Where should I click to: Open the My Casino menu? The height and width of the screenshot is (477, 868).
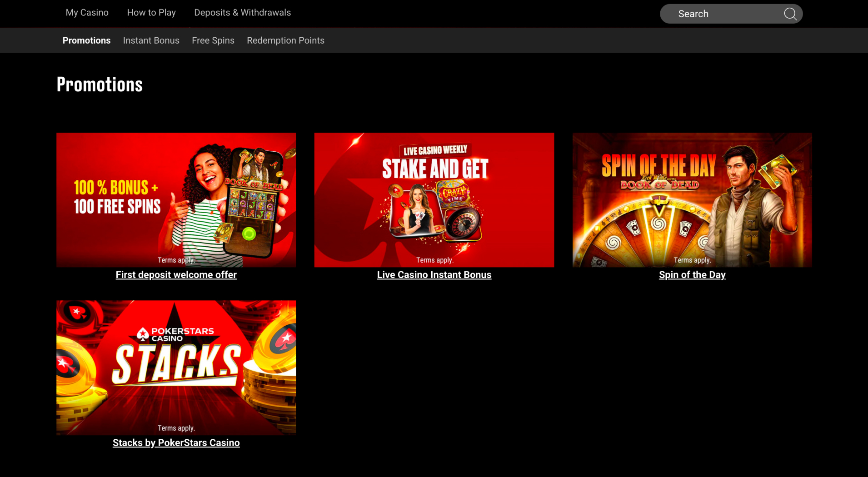(87, 13)
